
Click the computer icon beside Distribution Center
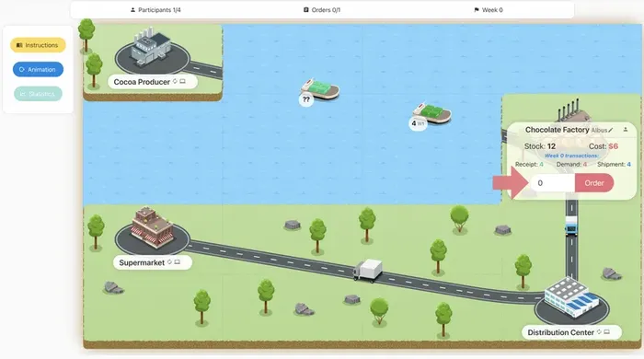pyautogui.click(x=606, y=332)
